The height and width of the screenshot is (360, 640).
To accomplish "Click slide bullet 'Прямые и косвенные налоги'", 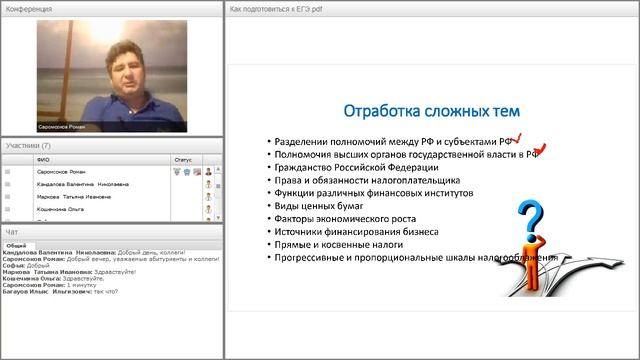I will (x=339, y=245).
